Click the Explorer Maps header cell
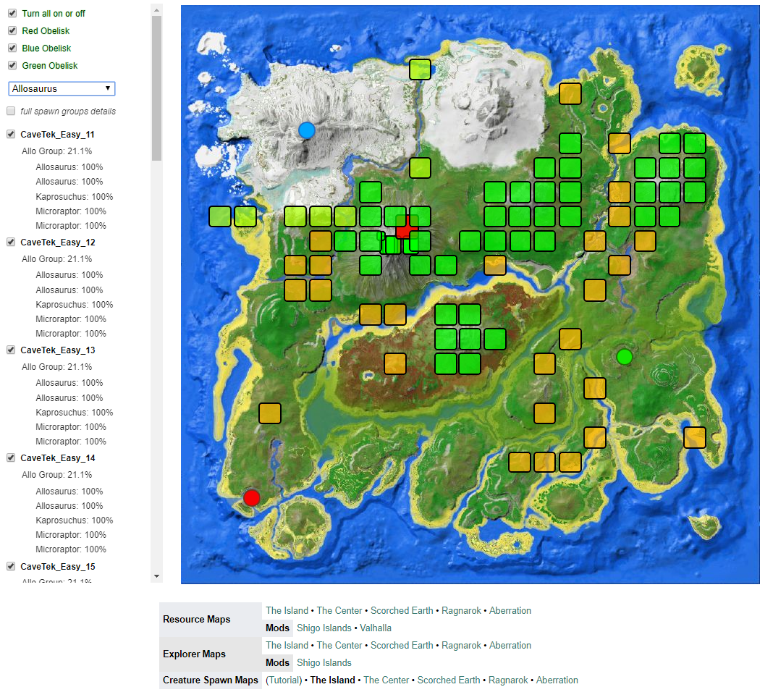The height and width of the screenshot is (700, 773). click(211, 654)
